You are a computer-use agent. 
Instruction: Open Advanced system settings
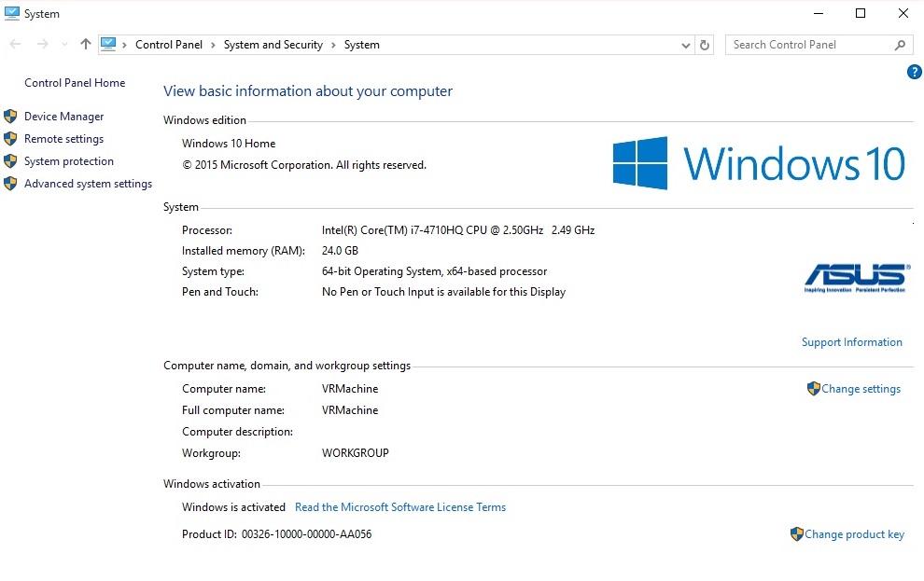click(x=88, y=184)
